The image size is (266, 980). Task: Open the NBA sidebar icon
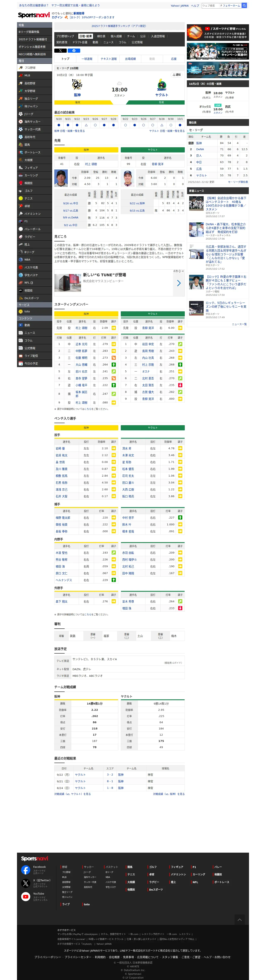[21, 259]
